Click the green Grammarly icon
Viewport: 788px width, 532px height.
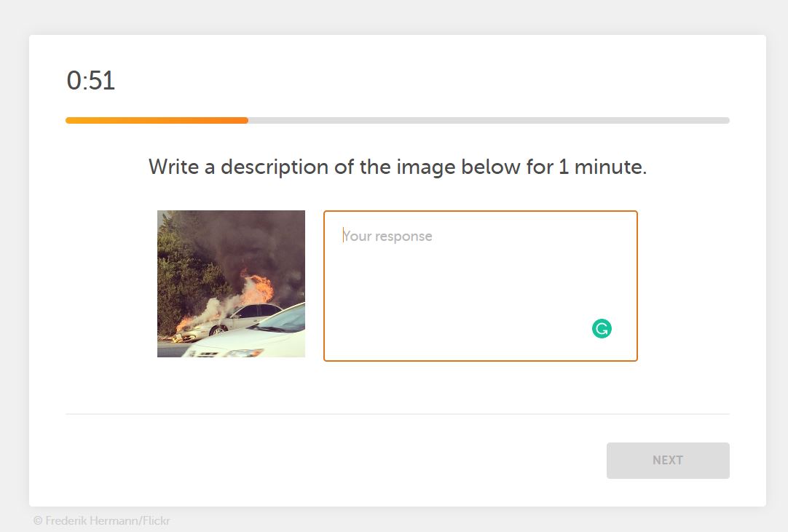(x=602, y=329)
